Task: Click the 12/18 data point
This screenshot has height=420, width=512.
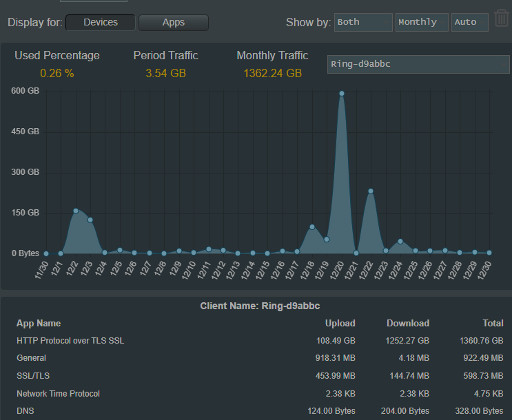Action: (x=312, y=227)
